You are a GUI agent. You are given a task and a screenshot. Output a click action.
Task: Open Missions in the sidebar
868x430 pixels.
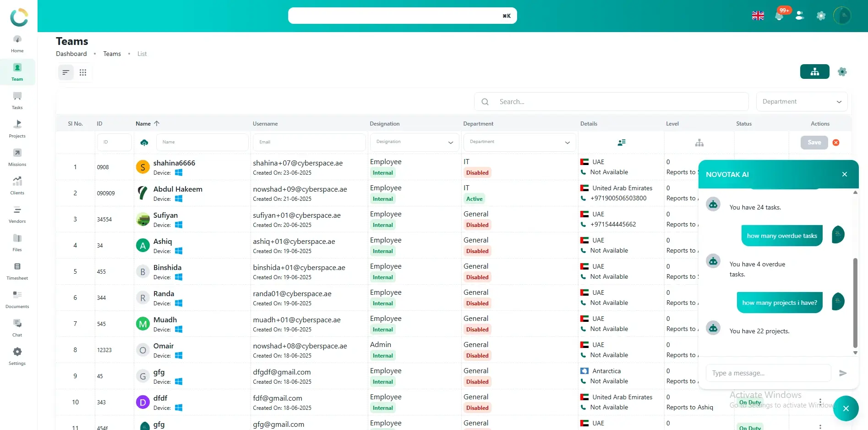coord(17,157)
